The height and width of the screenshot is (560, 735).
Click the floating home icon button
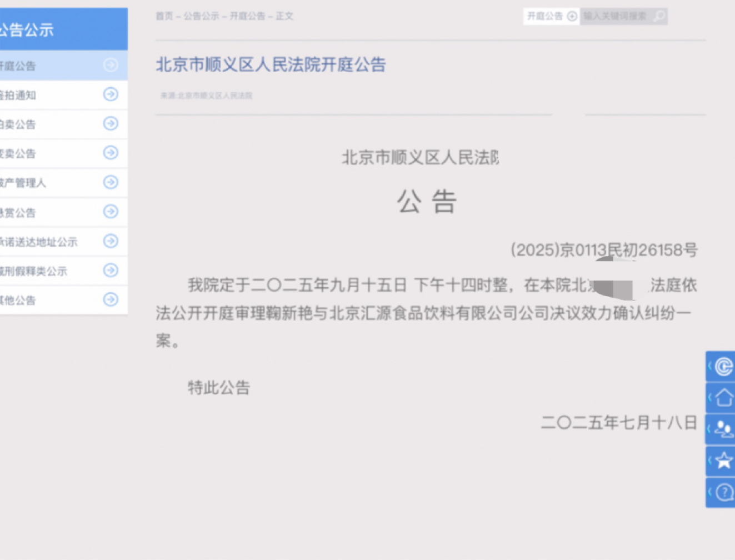pyautogui.click(x=721, y=398)
